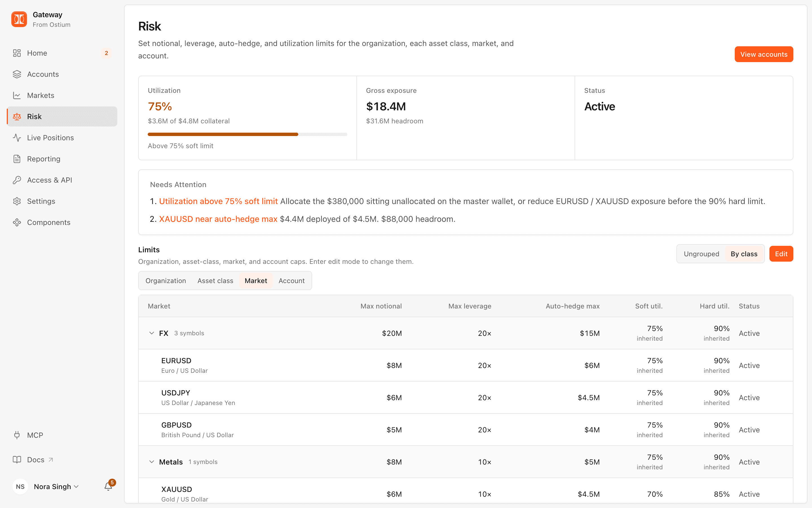Click the Edit limits button
This screenshot has width=812, height=508.
click(x=781, y=254)
